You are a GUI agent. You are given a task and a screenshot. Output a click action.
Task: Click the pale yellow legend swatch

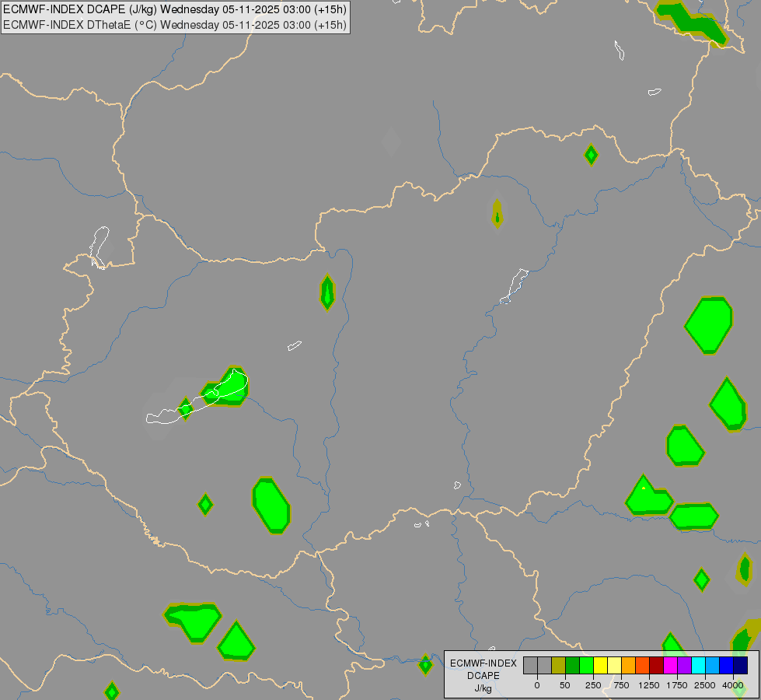pos(615,665)
